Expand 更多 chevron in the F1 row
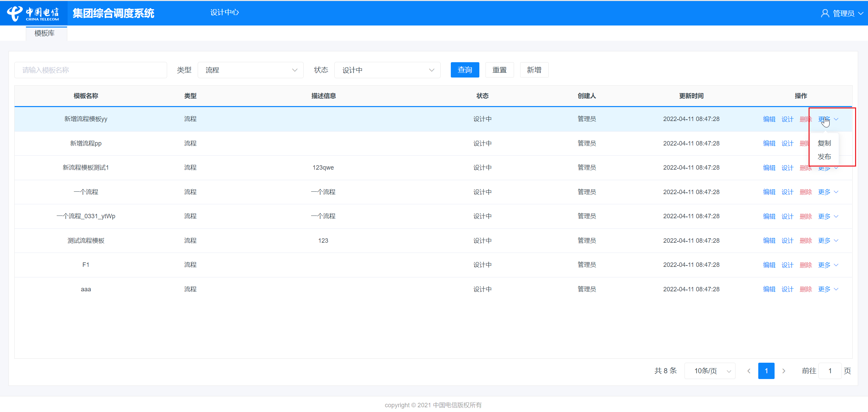The width and height of the screenshot is (868, 412). [836, 265]
